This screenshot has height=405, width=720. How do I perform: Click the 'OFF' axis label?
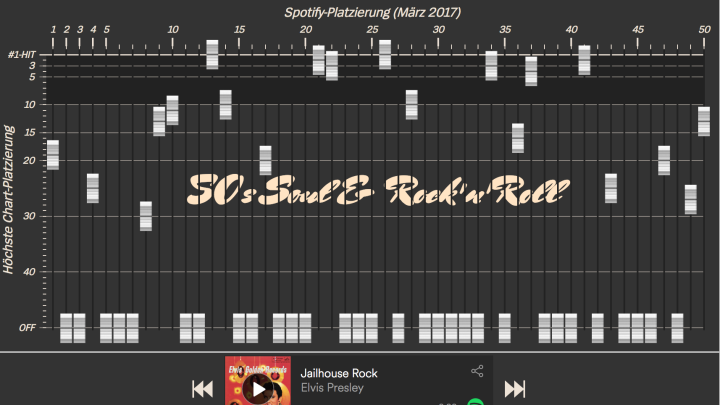click(x=27, y=328)
